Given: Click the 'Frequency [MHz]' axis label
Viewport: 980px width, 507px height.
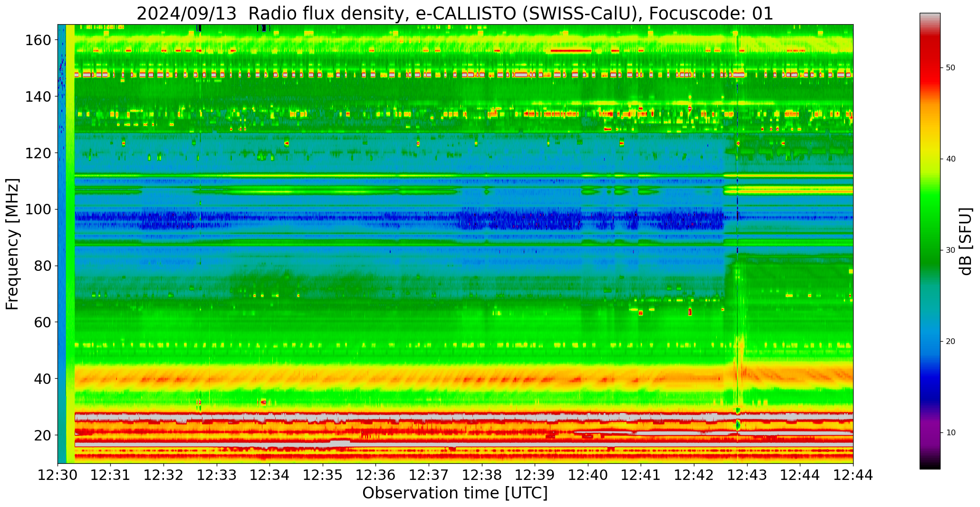Looking at the screenshot, I should click(13, 244).
